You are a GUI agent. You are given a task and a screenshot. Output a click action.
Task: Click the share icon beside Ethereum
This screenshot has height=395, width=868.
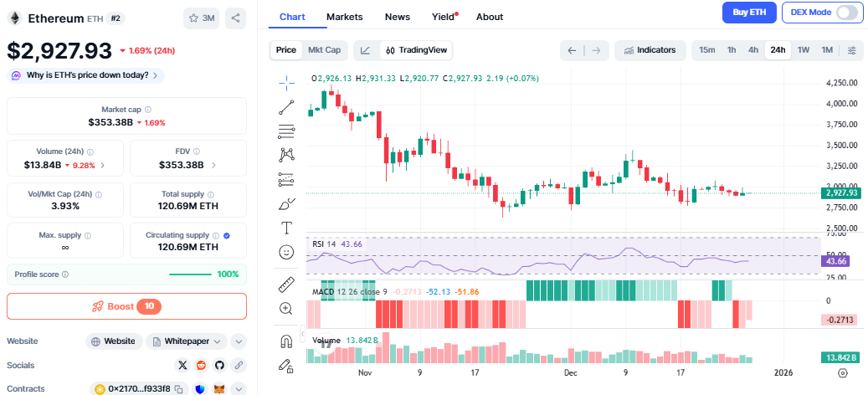tap(235, 17)
